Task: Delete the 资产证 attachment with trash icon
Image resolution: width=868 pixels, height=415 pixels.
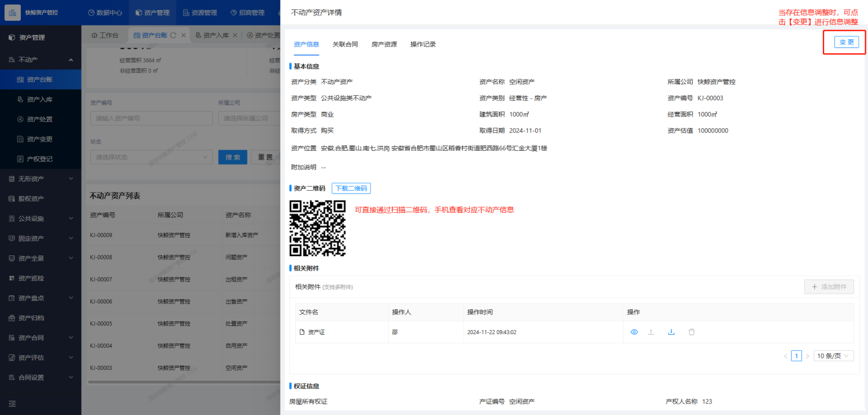Action: [x=692, y=332]
